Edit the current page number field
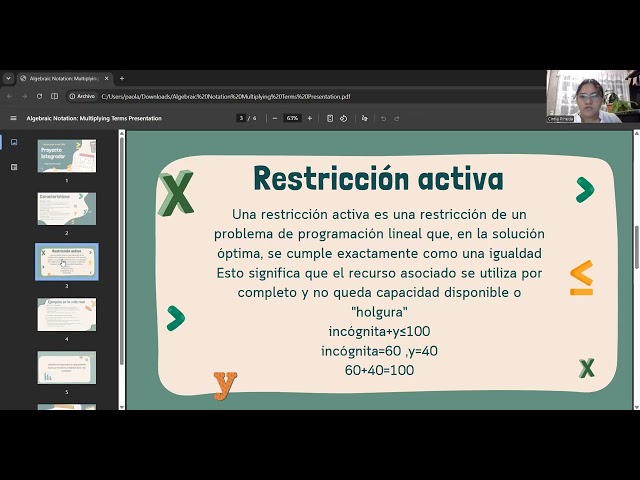 click(241, 118)
